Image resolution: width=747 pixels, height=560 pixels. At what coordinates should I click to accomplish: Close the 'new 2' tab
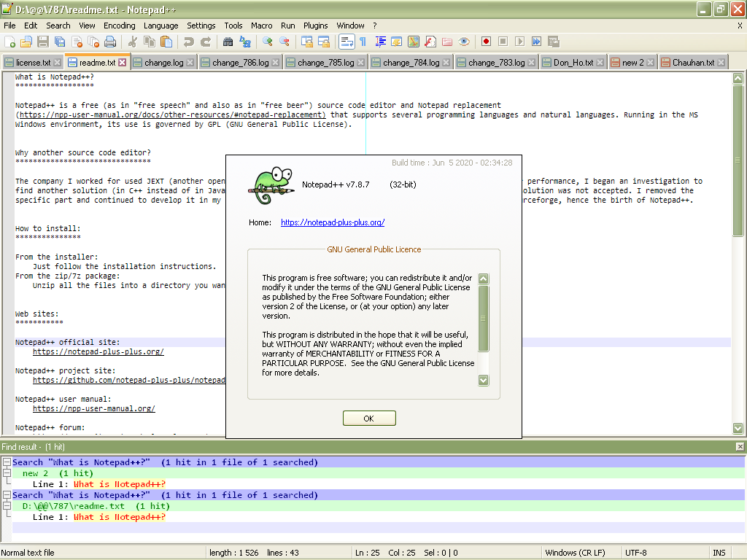pyautogui.click(x=650, y=63)
